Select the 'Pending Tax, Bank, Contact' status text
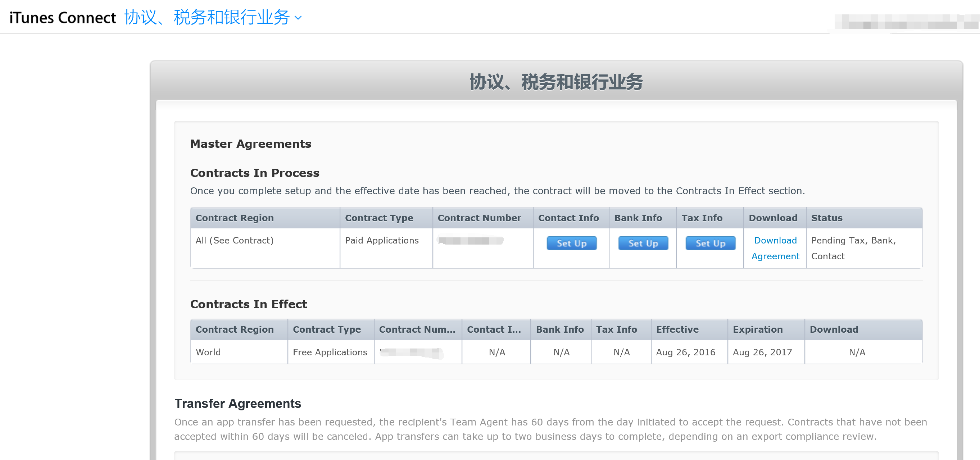Image resolution: width=980 pixels, height=460 pixels. click(x=853, y=248)
